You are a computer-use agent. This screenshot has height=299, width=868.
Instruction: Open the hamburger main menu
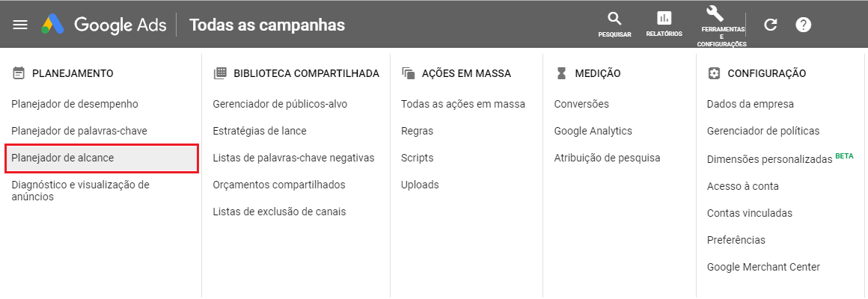[20, 25]
